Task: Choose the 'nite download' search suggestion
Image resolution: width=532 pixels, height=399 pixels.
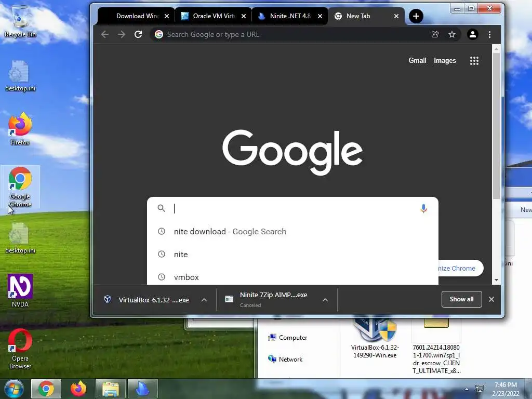Action: coord(292,231)
